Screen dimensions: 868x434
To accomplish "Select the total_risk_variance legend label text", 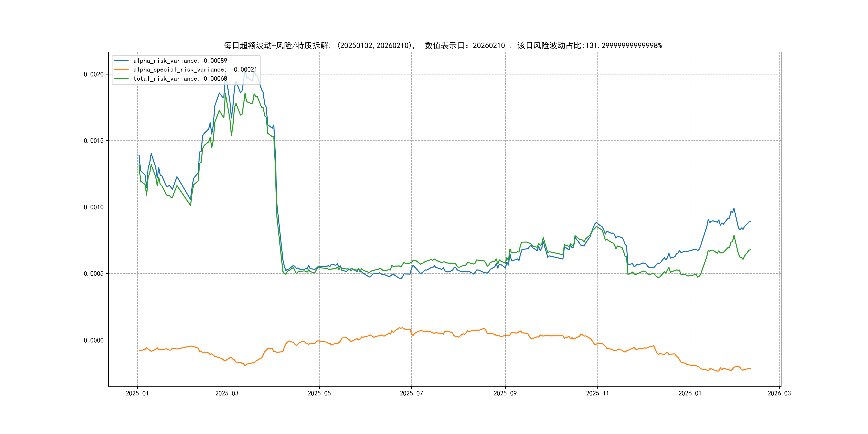I will 180,78.
